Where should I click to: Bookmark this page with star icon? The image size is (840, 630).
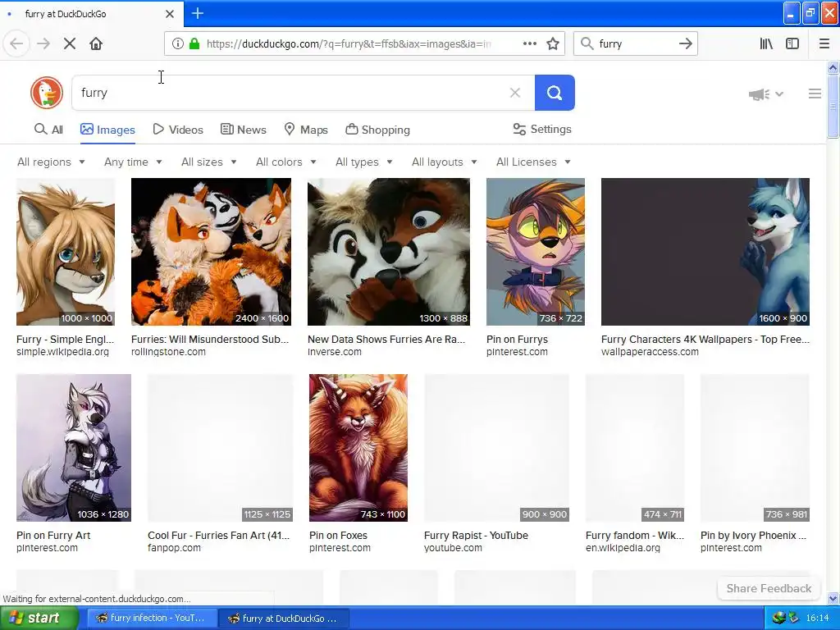(x=553, y=43)
